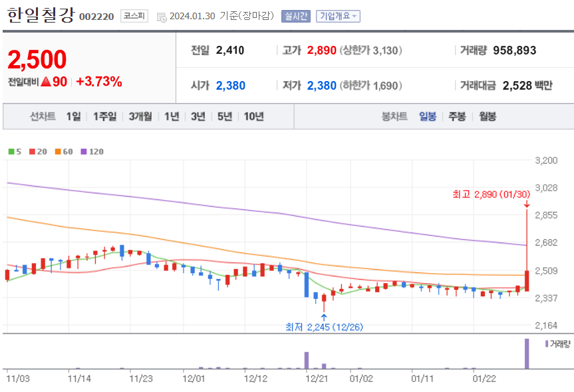Image resolution: width=574 pixels, height=392 pixels.
Task: Select the 1년 line chart period
Action: point(172,116)
